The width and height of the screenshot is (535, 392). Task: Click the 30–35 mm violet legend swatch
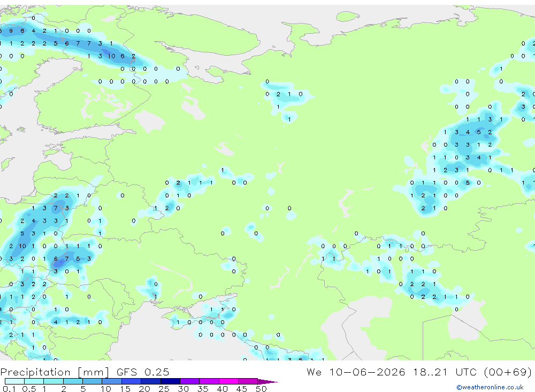[189, 381]
